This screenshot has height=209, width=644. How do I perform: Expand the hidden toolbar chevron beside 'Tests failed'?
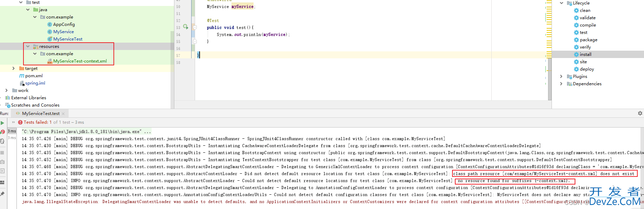click(x=14, y=122)
